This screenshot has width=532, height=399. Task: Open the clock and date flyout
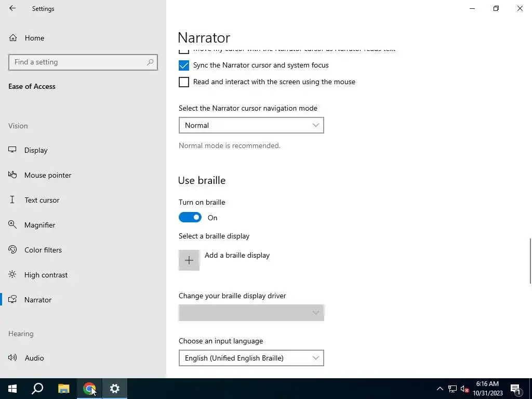pos(487,389)
